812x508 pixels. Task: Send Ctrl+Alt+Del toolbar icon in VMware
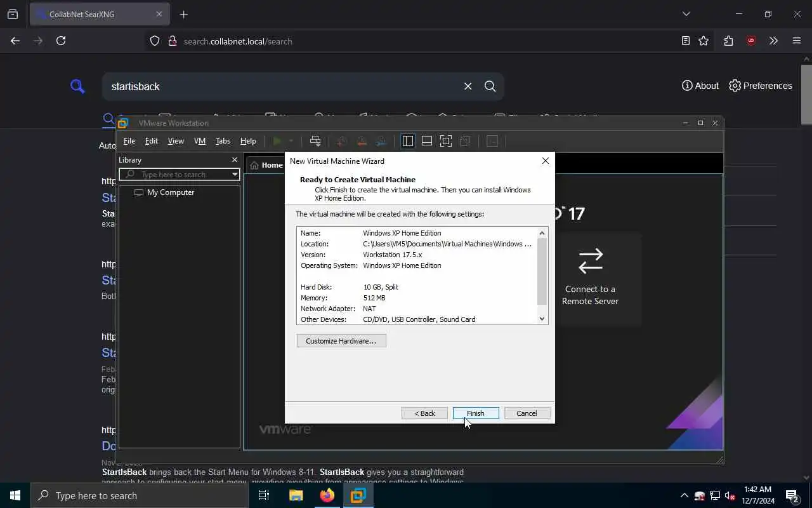pyautogui.click(x=315, y=141)
